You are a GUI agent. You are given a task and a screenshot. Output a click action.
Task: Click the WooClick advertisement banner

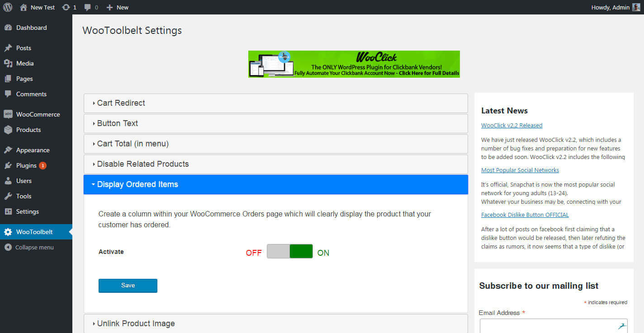[x=354, y=64]
